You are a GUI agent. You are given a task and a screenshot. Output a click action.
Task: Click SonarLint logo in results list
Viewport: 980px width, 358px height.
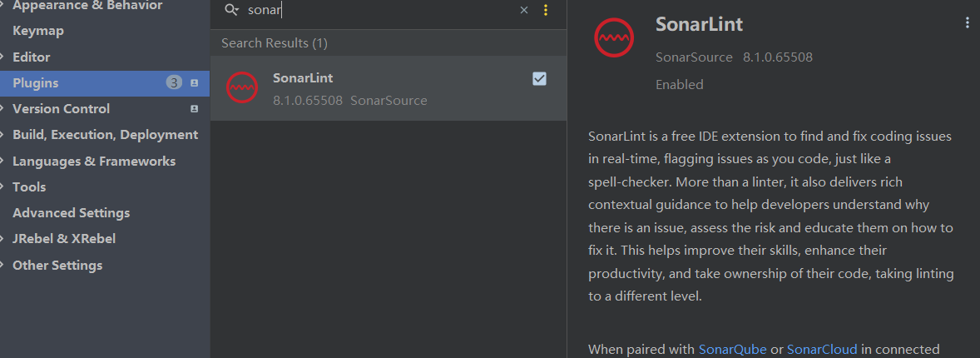(242, 87)
